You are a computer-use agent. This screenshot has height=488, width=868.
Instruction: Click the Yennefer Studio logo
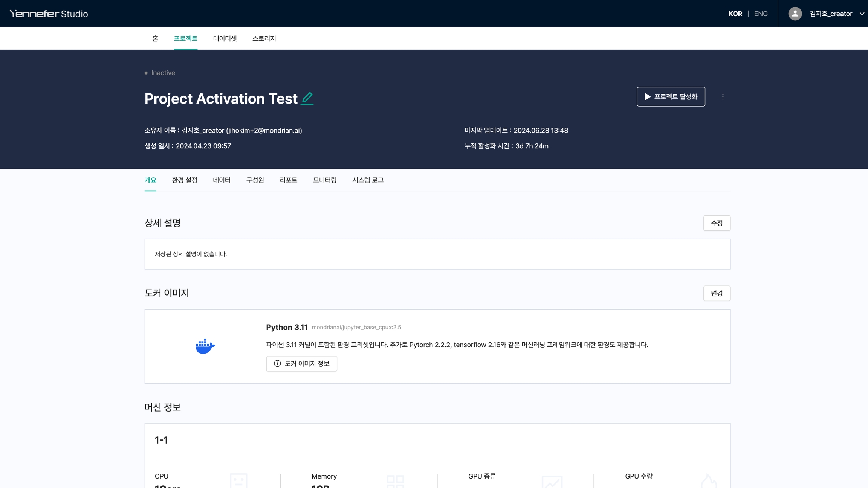49,14
